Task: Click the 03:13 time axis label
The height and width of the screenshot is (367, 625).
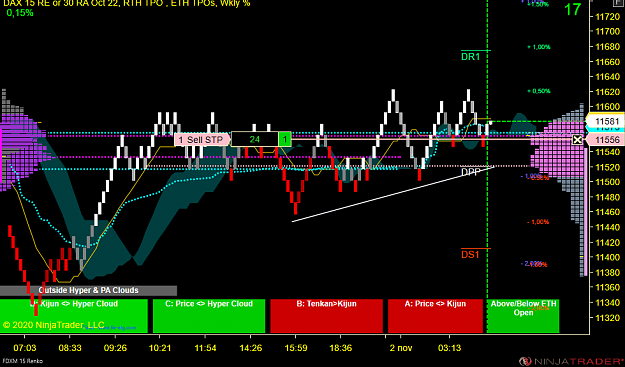Action: [450, 348]
